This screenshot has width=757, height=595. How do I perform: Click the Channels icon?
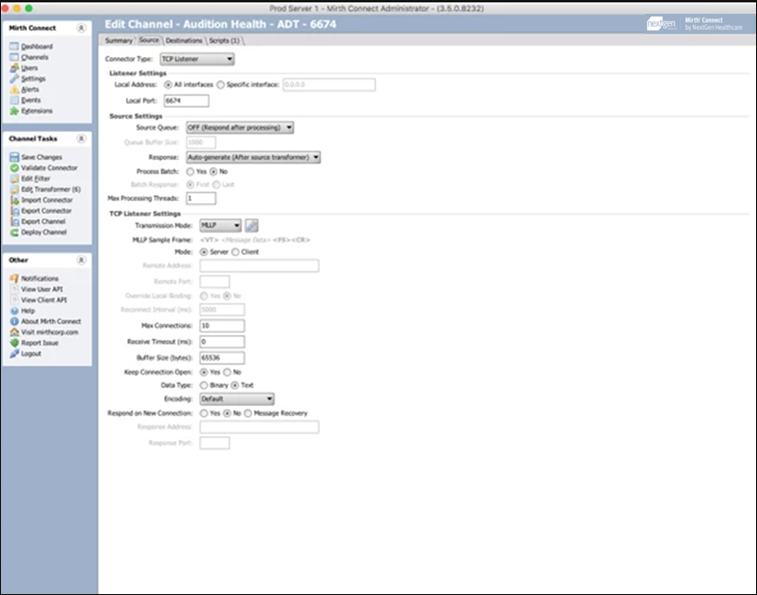[14, 57]
